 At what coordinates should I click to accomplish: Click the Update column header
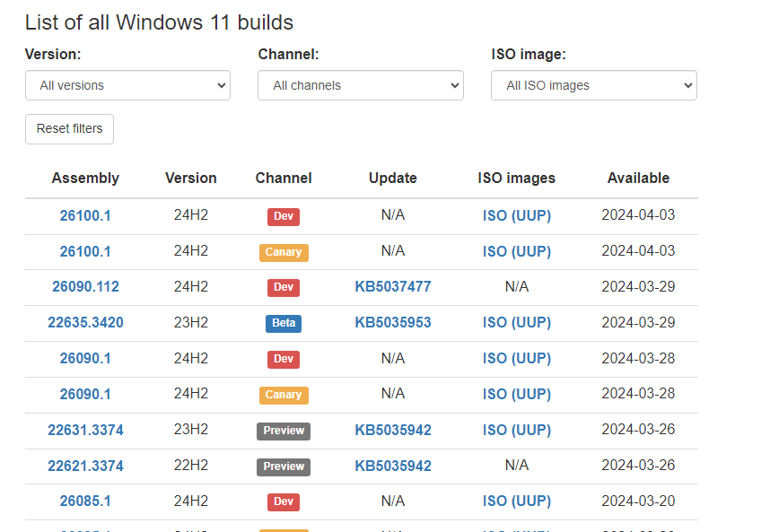tap(393, 179)
